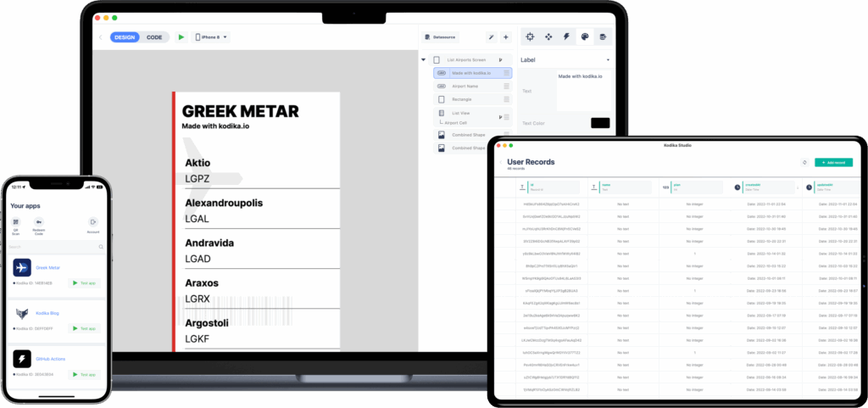Add a new component with the plus icon
The width and height of the screenshot is (868, 408).
pos(506,37)
